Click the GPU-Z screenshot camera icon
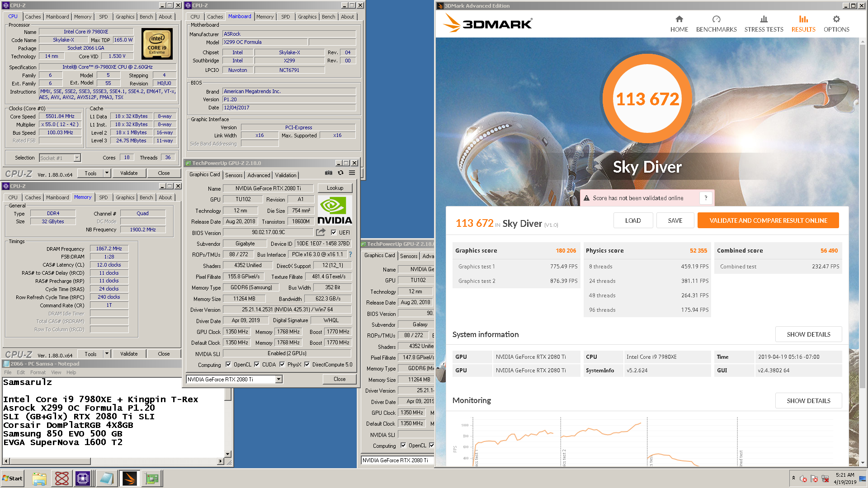The image size is (868, 488). pyautogui.click(x=329, y=173)
